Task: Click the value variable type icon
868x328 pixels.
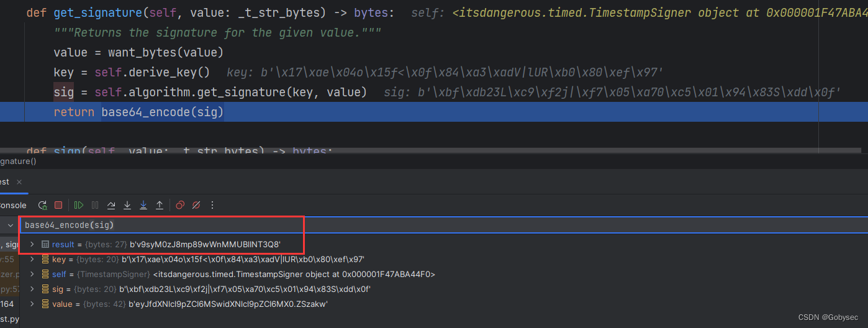Action: (x=45, y=304)
